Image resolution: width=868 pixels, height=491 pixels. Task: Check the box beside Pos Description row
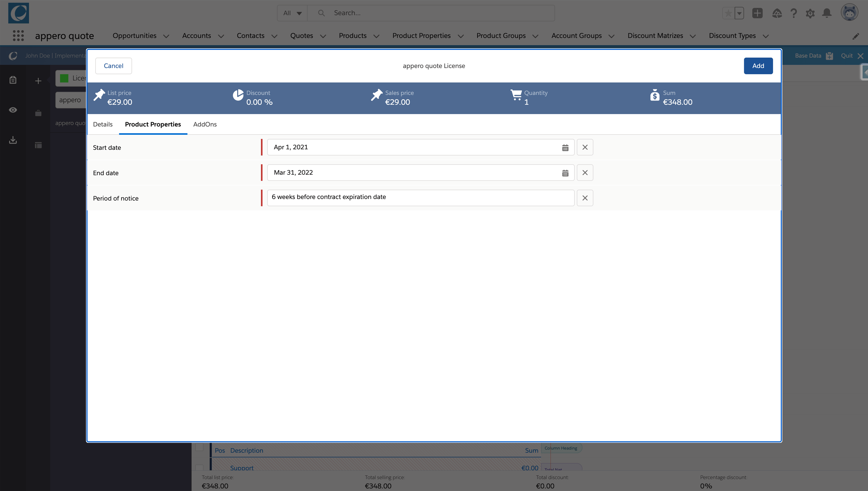point(199,447)
